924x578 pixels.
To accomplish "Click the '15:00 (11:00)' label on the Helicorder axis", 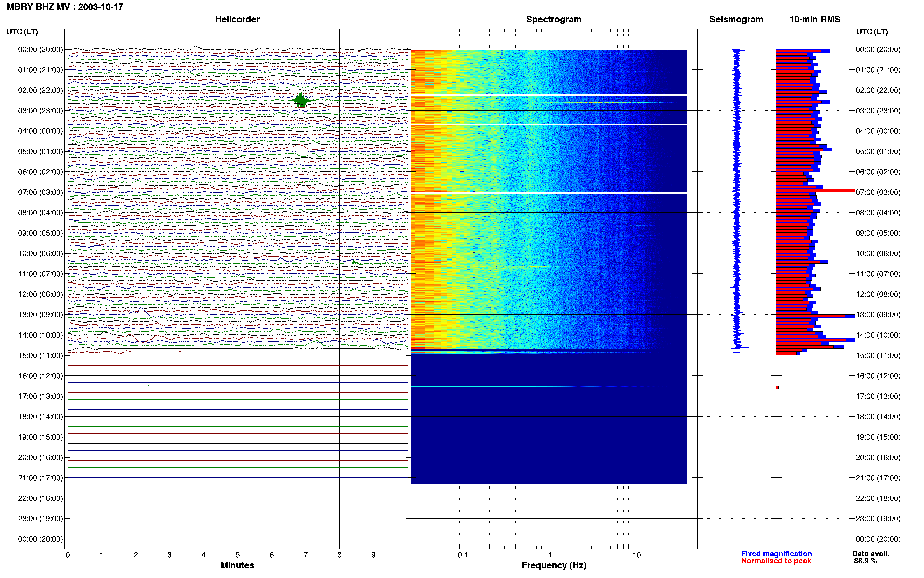I will coord(40,356).
